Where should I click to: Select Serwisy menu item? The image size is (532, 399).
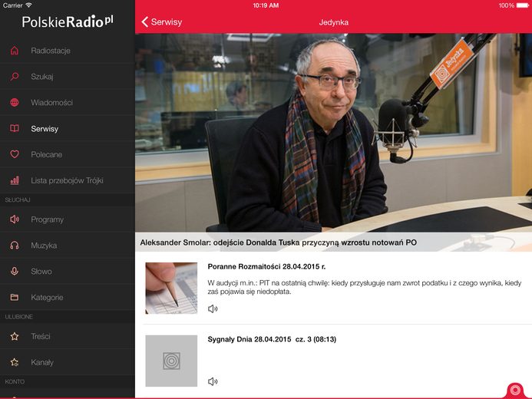(x=68, y=128)
